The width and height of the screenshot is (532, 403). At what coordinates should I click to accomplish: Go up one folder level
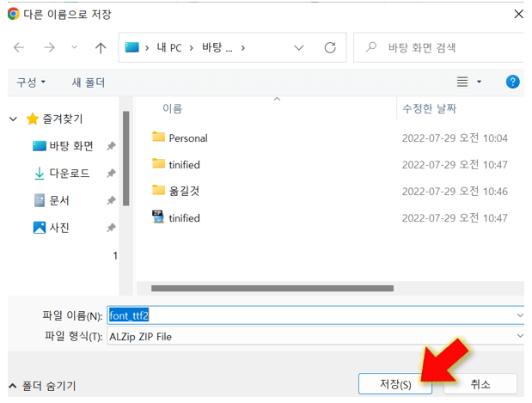(x=101, y=48)
